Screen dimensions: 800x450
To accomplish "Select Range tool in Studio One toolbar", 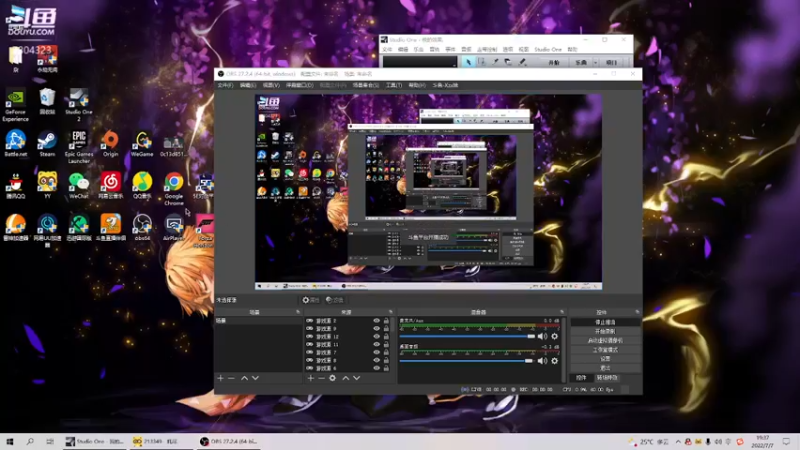I will coord(482,62).
